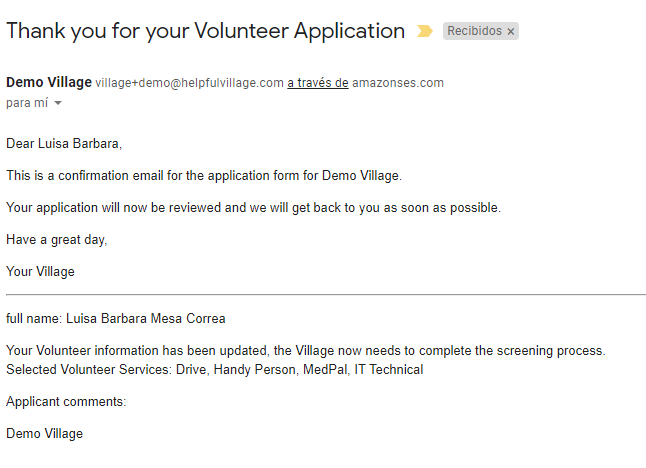This screenshot has width=646, height=468.
Task: Click the sentence about the confirmation email
Action: coord(204,176)
